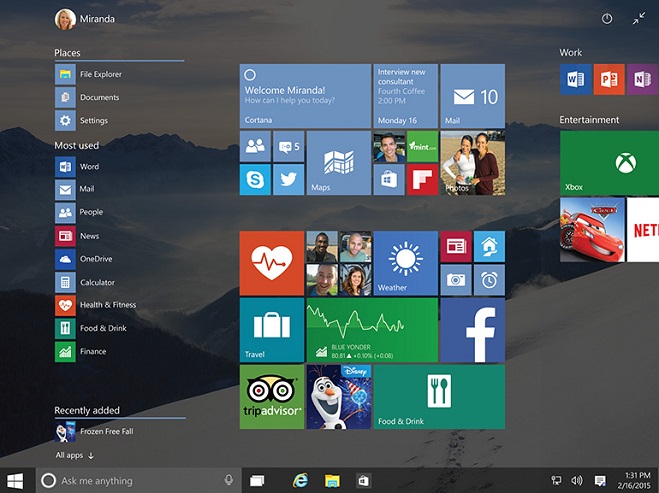Open network icon in system tray
Screen dimensions: 659x493
coord(556,480)
